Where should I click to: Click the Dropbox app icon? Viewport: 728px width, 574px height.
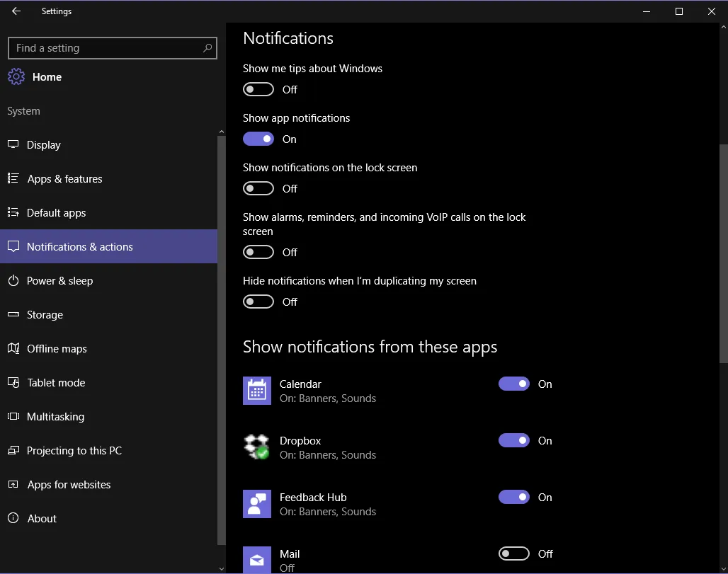tap(256, 447)
